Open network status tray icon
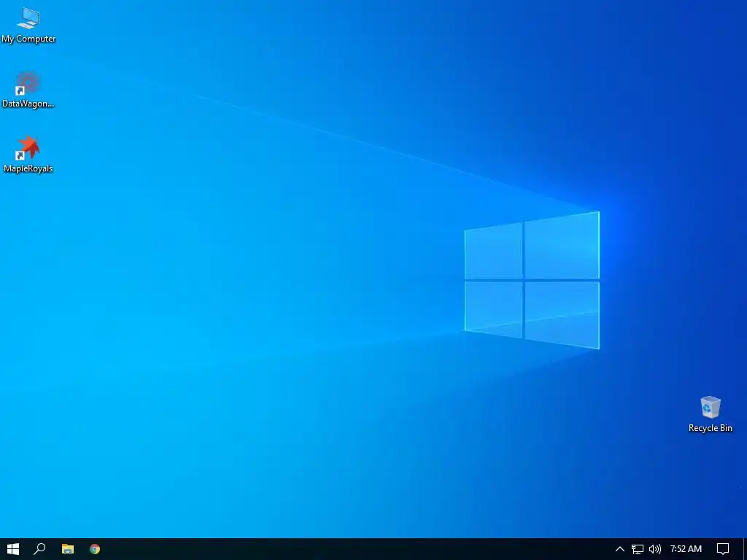 [638, 549]
